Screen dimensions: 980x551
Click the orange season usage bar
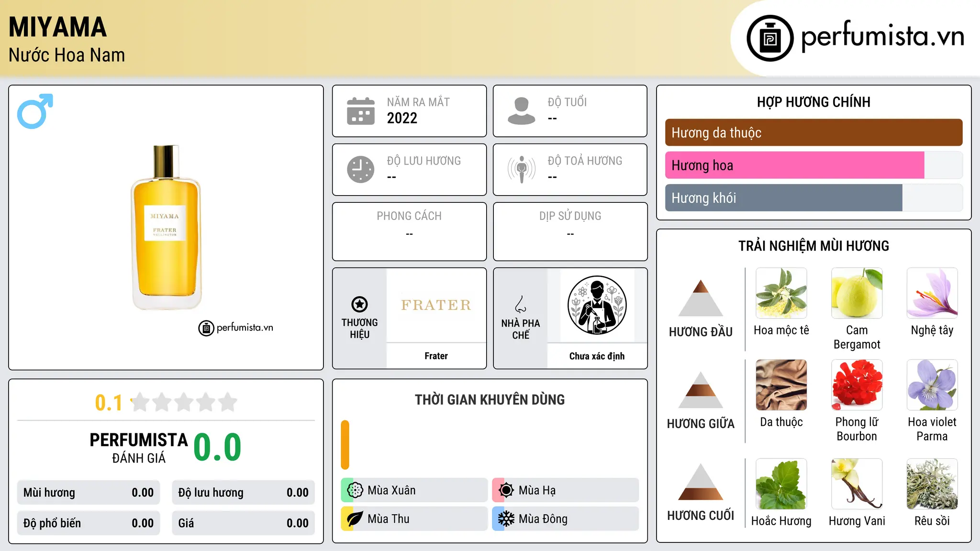point(345,445)
